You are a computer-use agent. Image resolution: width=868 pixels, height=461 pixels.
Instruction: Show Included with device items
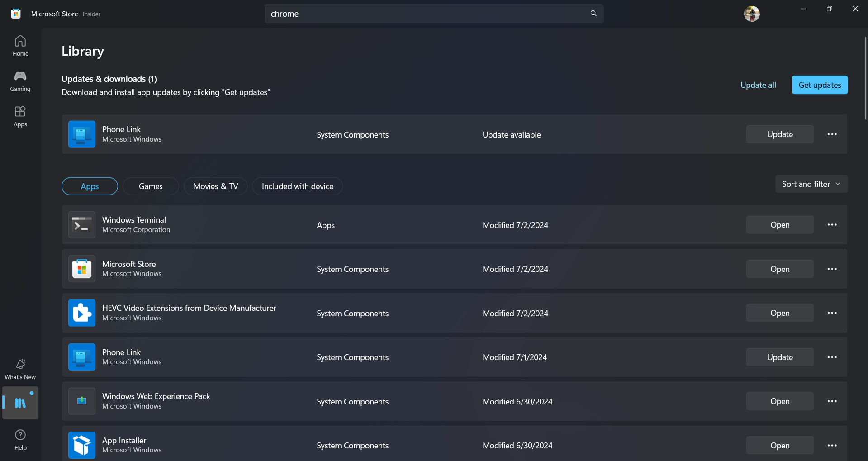(x=297, y=186)
